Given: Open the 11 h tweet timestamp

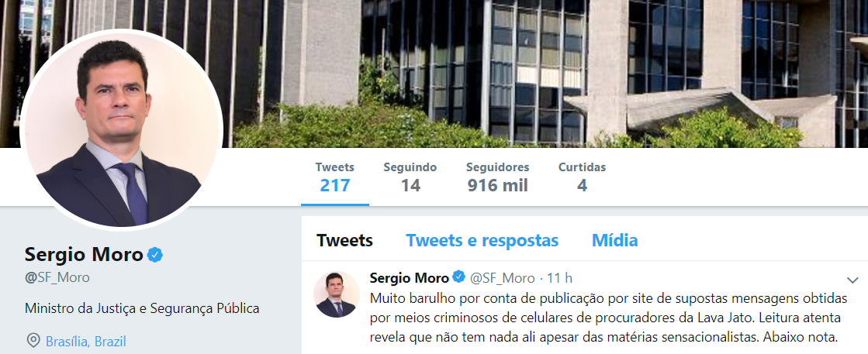Looking at the screenshot, I should coord(562,277).
